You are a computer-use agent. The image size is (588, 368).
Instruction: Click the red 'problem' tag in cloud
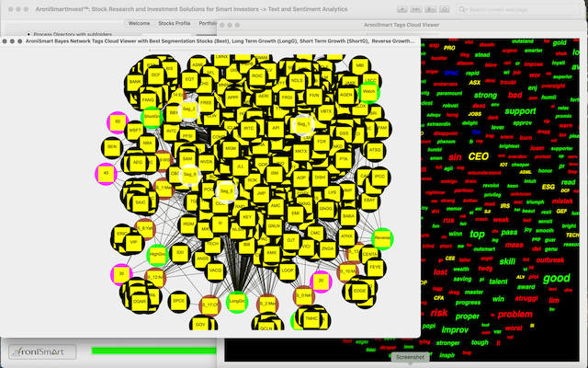[x=514, y=315]
